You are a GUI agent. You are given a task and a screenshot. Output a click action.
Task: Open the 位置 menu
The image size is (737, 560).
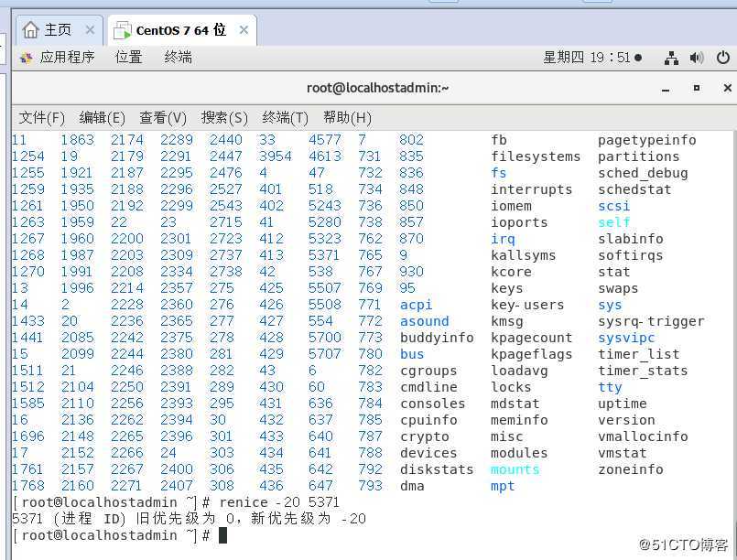[x=129, y=58]
